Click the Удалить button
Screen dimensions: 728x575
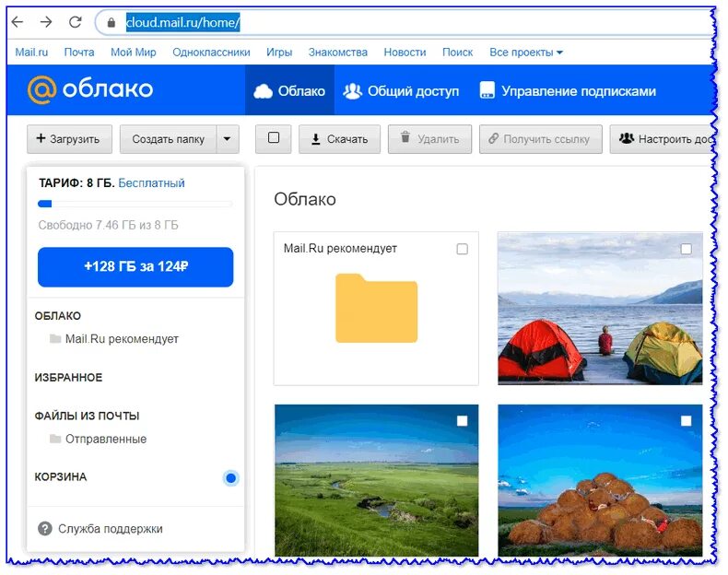pyautogui.click(x=430, y=139)
